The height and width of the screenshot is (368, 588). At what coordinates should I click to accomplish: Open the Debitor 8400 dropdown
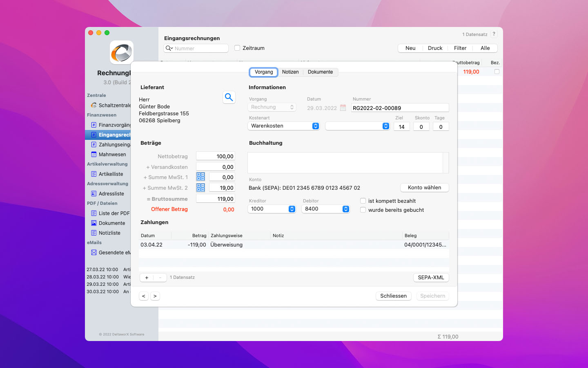tap(325, 209)
